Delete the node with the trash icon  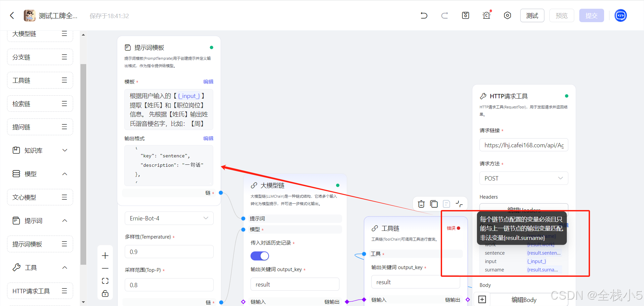pyautogui.click(x=421, y=204)
